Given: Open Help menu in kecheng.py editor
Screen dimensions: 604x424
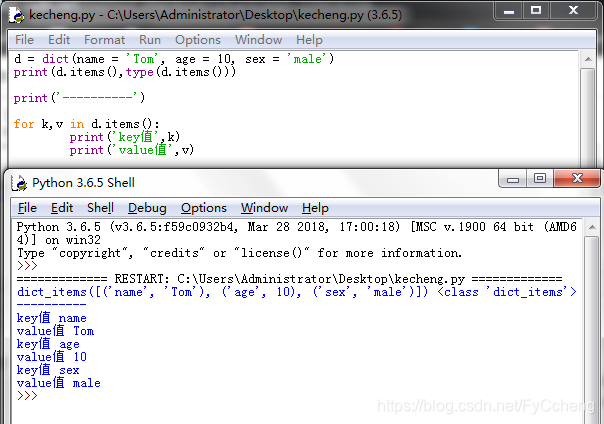Looking at the screenshot, I should tap(309, 40).
